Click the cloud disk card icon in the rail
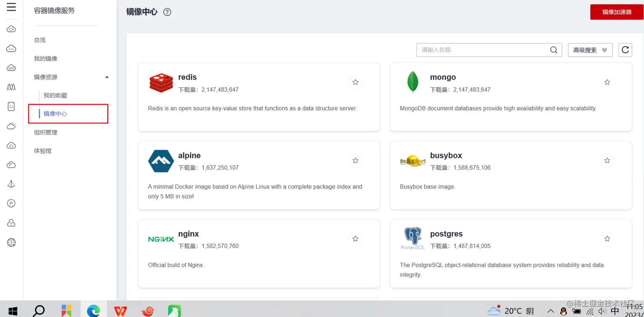The width and height of the screenshot is (644, 317). [11, 106]
